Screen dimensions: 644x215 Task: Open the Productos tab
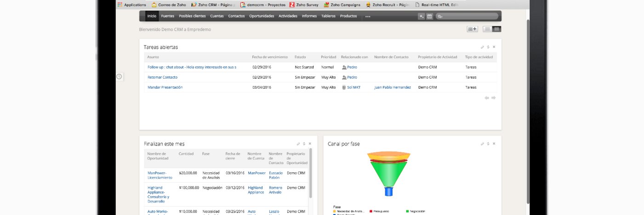click(348, 16)
